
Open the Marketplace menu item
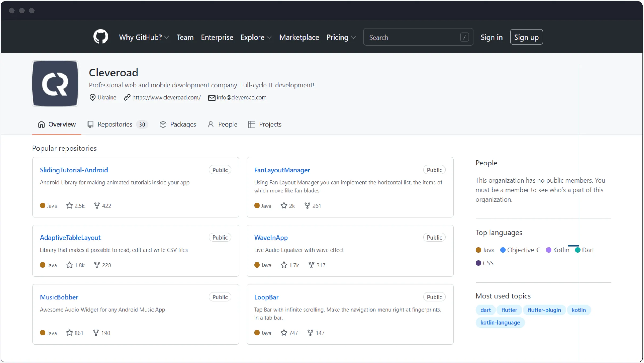click(299, 37)
